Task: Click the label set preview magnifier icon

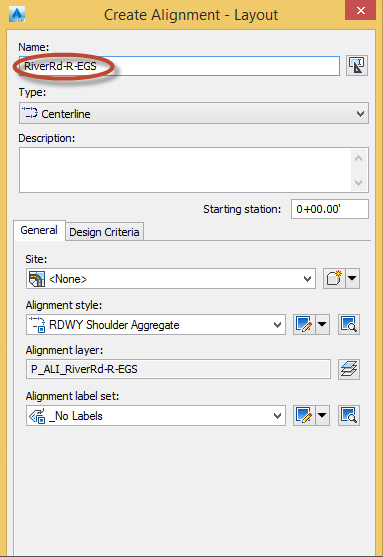Action: (x=349, y=415)
